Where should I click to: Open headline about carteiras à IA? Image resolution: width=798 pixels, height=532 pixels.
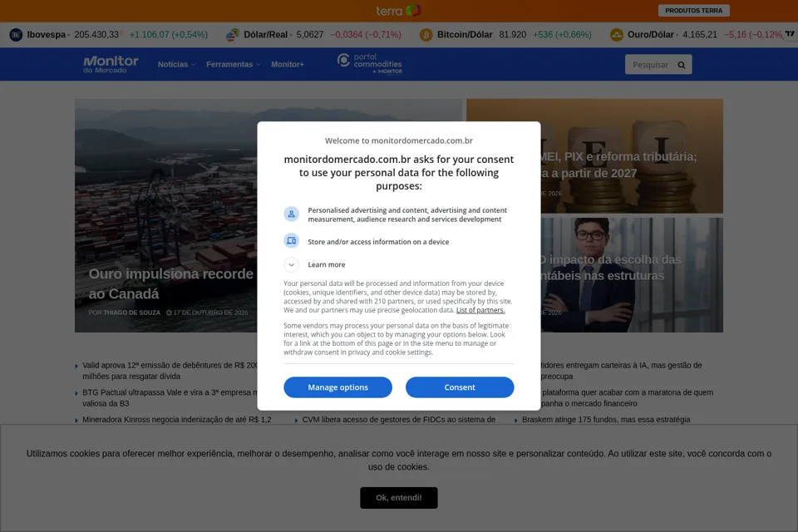click(621, 371)
